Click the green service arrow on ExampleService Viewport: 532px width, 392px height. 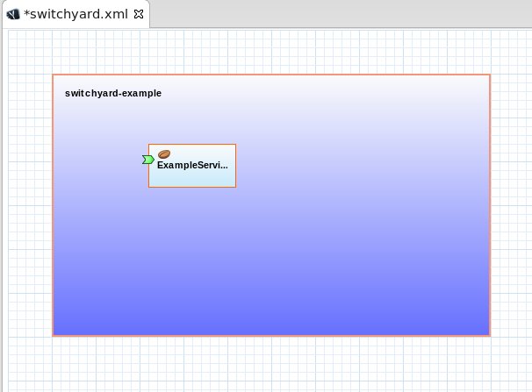tap(148, 160)
